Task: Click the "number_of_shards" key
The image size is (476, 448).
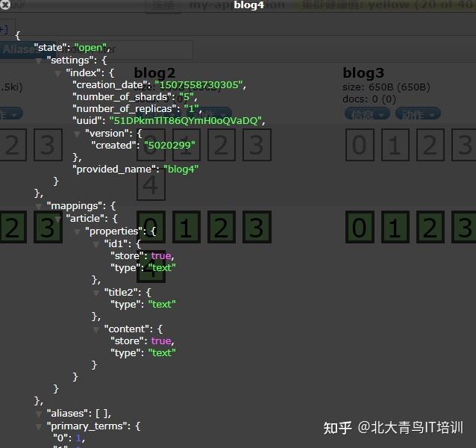Action: tap(122, 97)
